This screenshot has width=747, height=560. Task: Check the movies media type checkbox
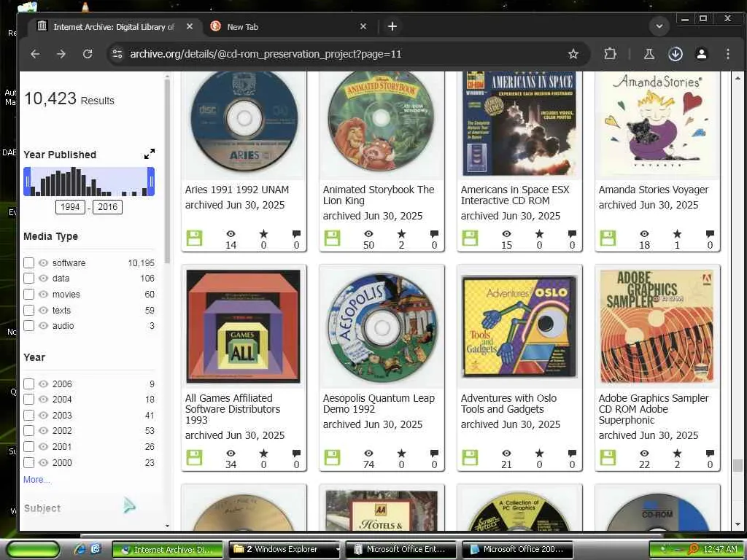[x=29, y=295]
